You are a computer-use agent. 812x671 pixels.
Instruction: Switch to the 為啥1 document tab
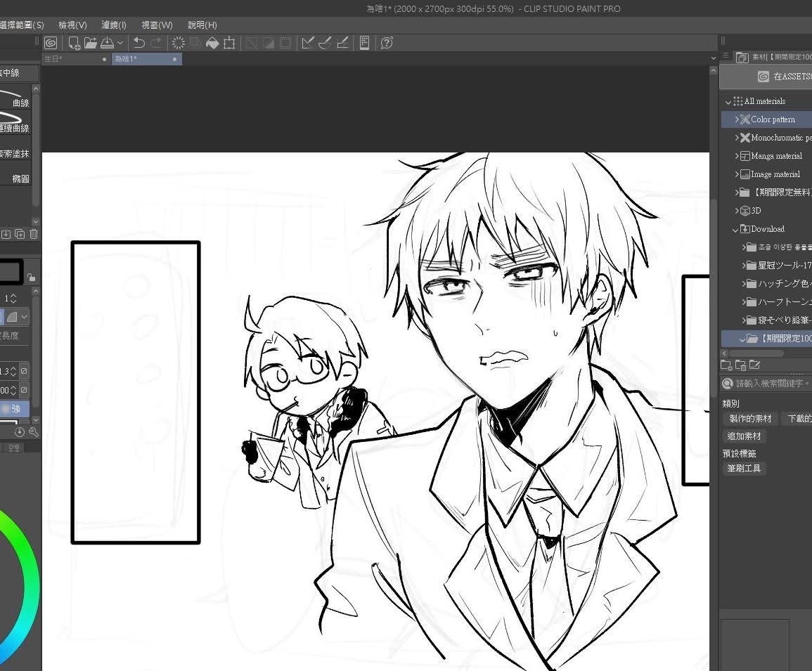146,59
